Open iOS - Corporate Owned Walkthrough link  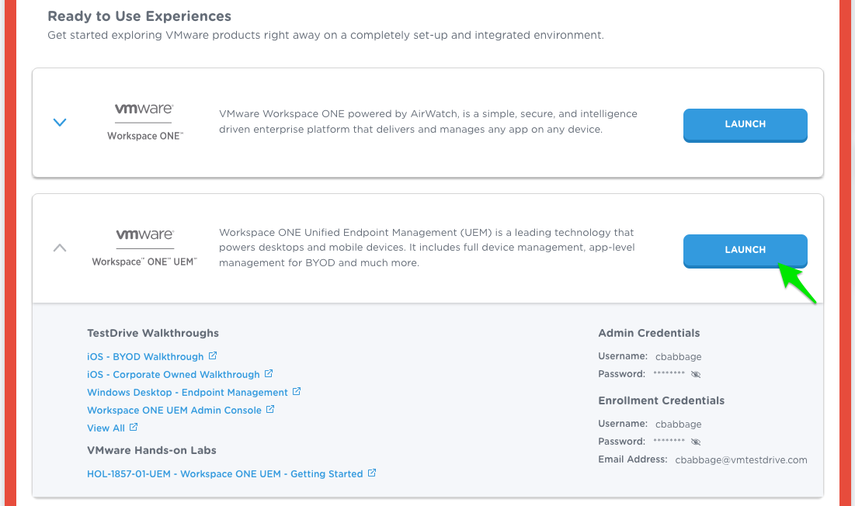[x=173, y=375]
